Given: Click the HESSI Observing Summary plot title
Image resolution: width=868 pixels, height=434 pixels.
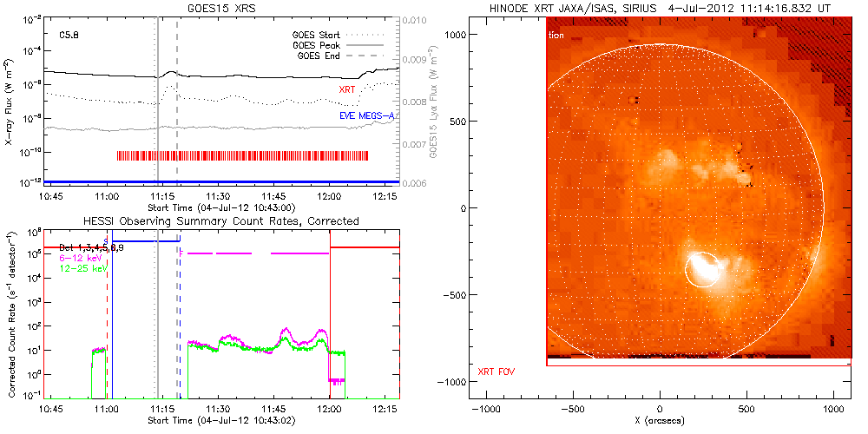Looking at the screenshot, I should click(x=220, y=221).
